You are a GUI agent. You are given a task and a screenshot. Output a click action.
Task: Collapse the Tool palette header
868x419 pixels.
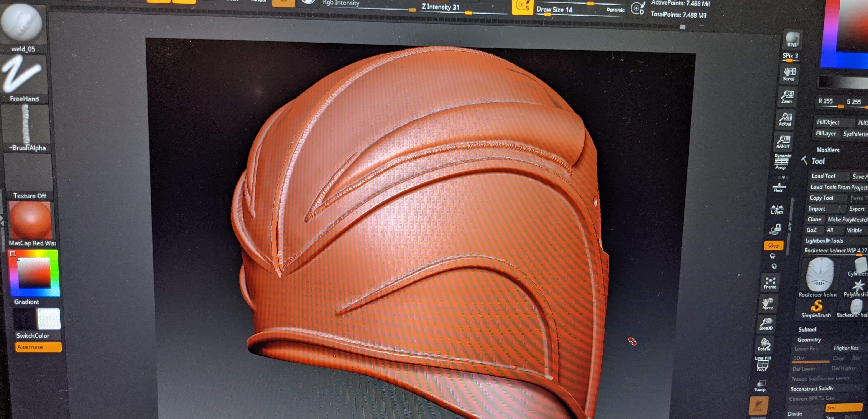tap(818, 161)
